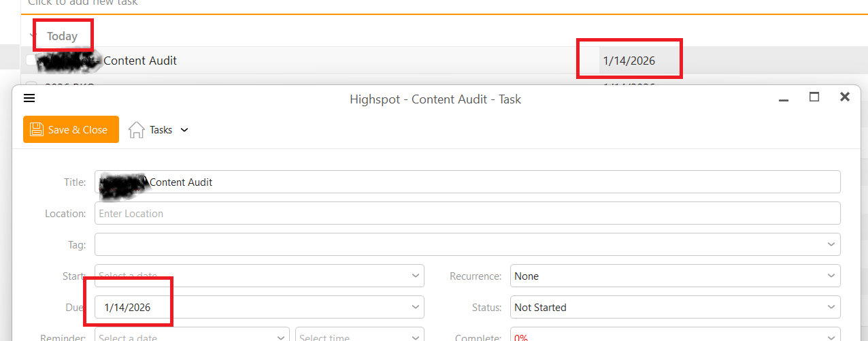Expand the Due date dropdown arrow
The image size is (868, 341).
(416, 307)
